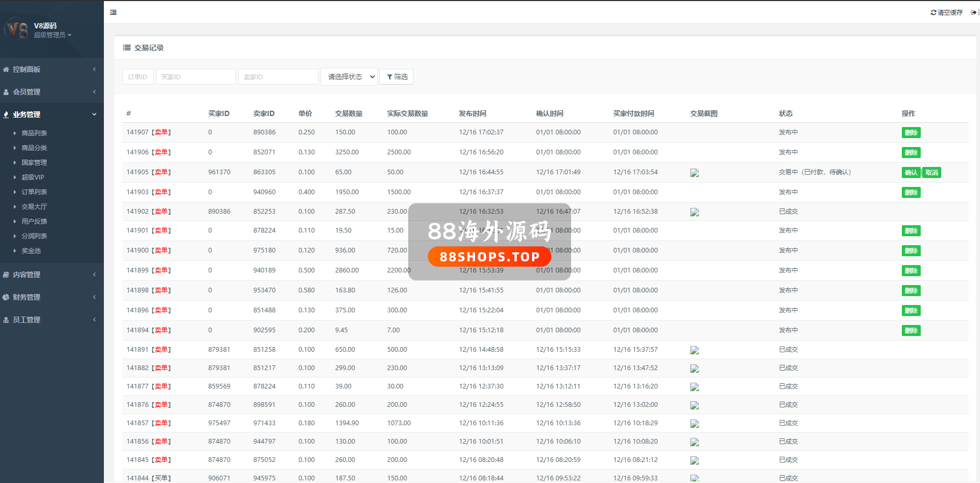Click the V8 logo avatar
This screenshot has width=980, height=483.
click(16, 29)
